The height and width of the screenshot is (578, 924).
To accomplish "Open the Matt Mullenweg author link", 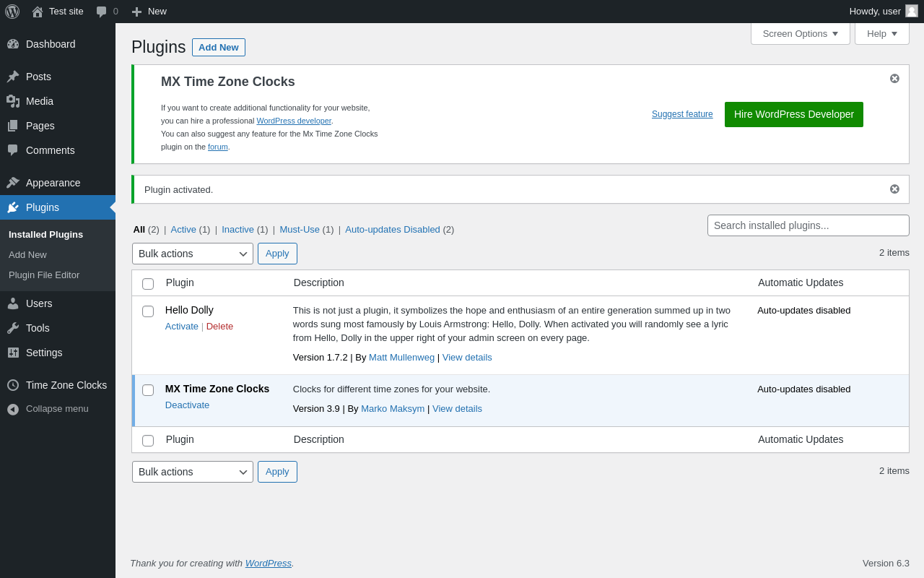I will 401,358.
